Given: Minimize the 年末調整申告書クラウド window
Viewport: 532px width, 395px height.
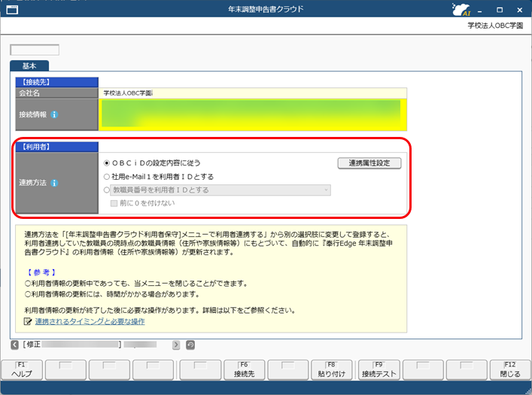Looking at the screenshot, I should [x=480, y=11].
